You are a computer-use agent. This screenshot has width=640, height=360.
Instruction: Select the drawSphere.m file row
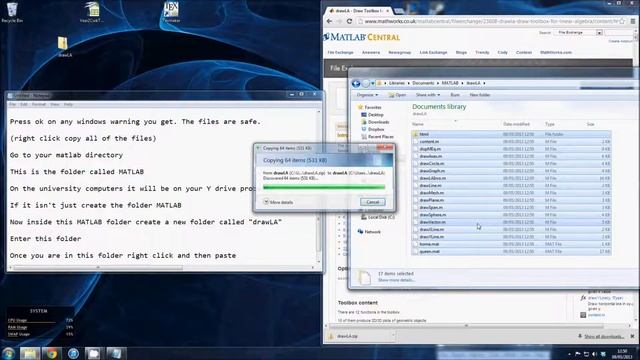pyautogui.click(x=511, y=215)
